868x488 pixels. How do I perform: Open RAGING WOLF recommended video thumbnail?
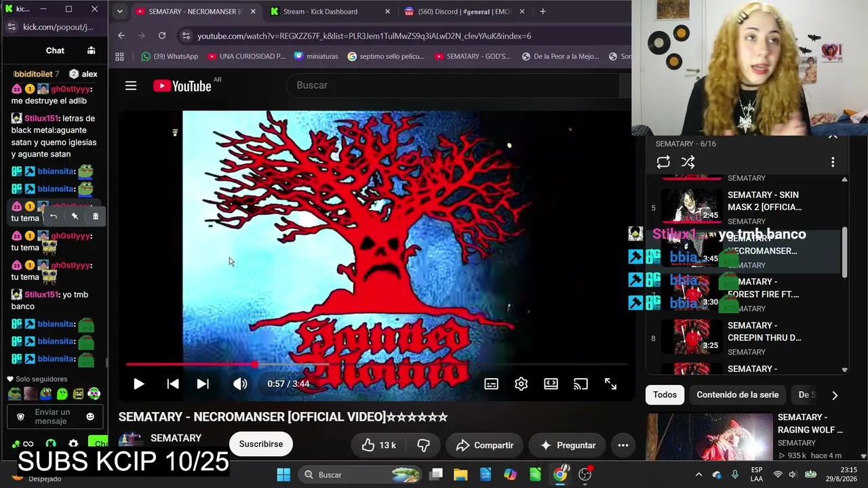[709, 437]
